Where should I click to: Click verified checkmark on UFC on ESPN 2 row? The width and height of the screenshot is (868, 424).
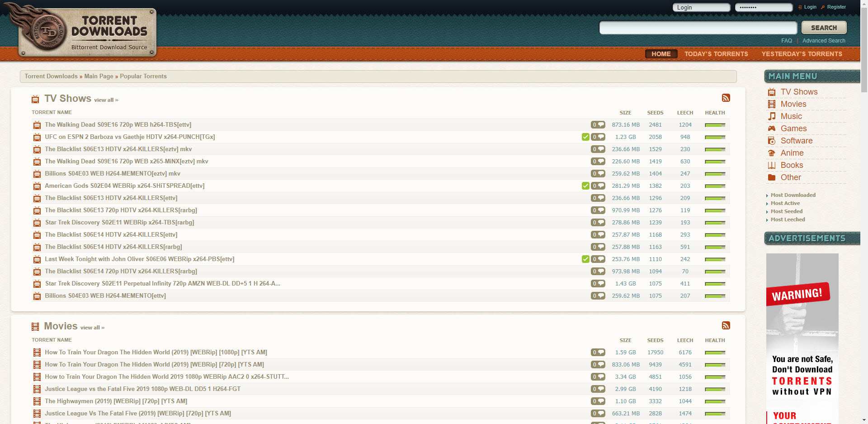click(585, 137)
